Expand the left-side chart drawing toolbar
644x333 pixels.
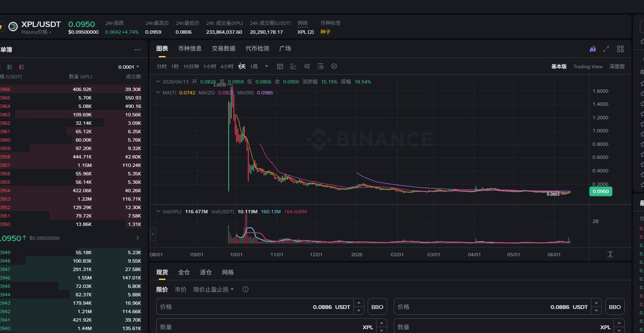coord(153,234)
